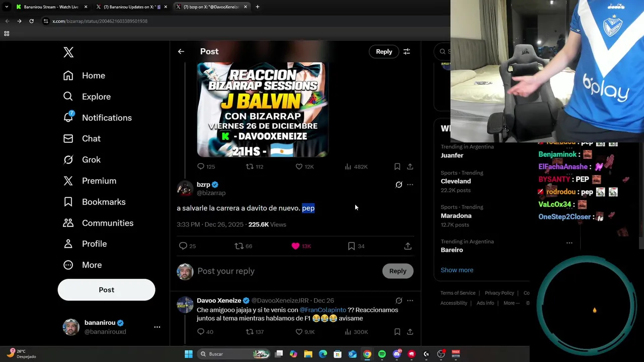Open J Balvin reaction thumbnail image
This screenshot has width=644, height=362.
click(262, 109)
